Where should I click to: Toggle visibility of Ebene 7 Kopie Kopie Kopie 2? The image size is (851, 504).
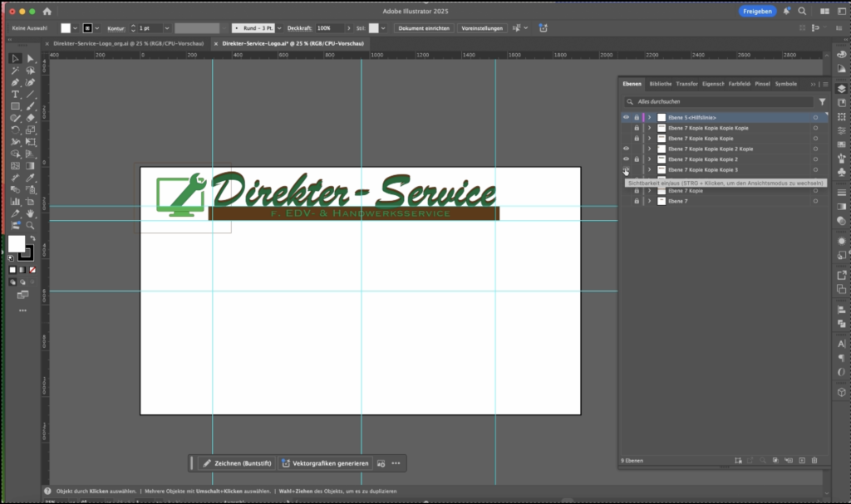[x=626, y=159]
